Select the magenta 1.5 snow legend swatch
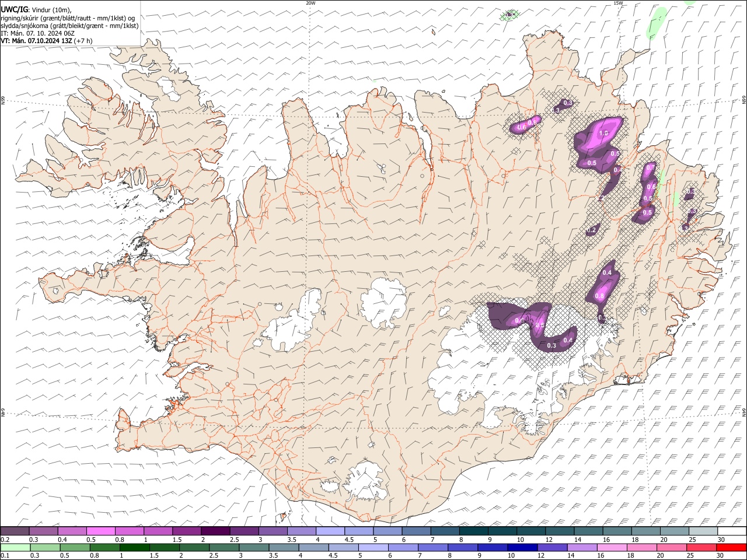 [187, 531]
